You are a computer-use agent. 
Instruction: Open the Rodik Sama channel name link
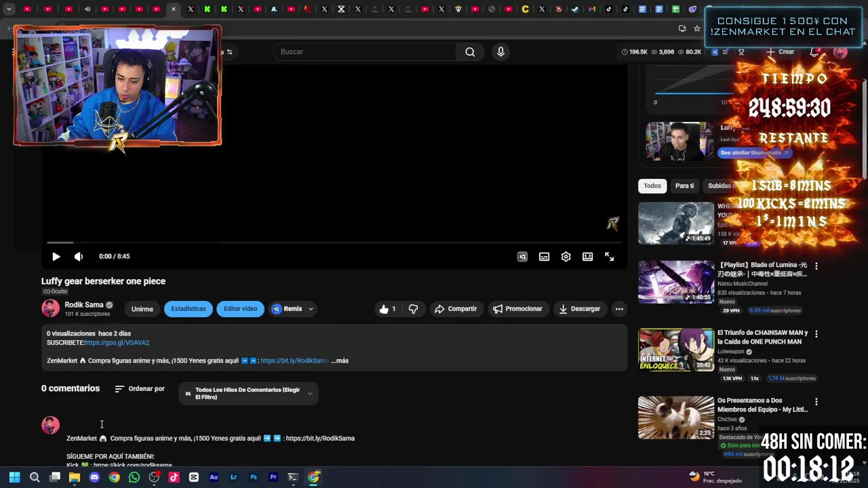click(x=83, y=305)
